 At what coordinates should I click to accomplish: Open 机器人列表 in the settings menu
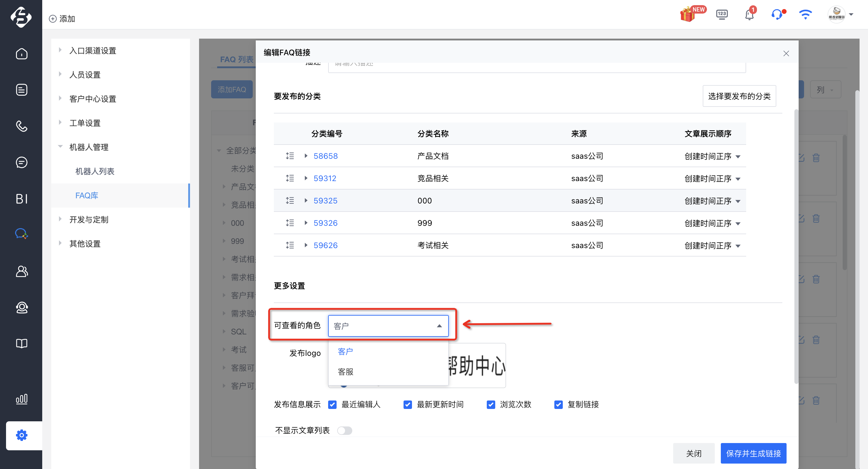coord(95,171)
